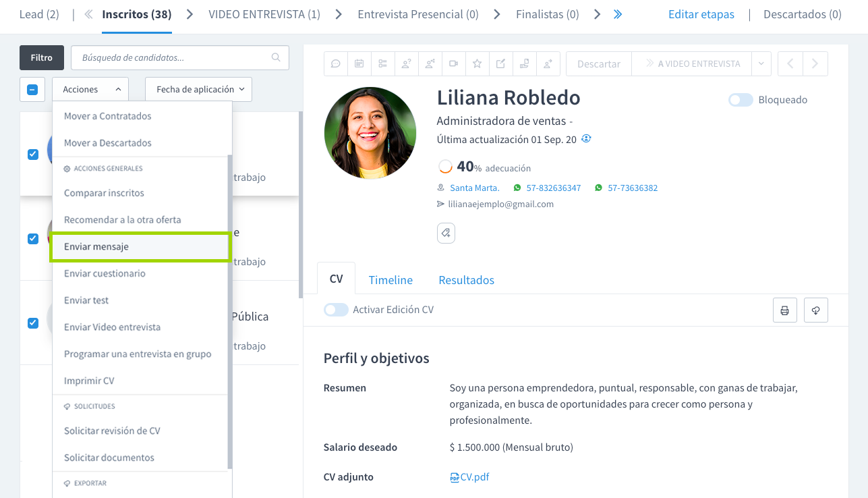Click the edit note icon in toolbar
The image size is (868, 498).
pyautogui.click(x=500, y=63)
